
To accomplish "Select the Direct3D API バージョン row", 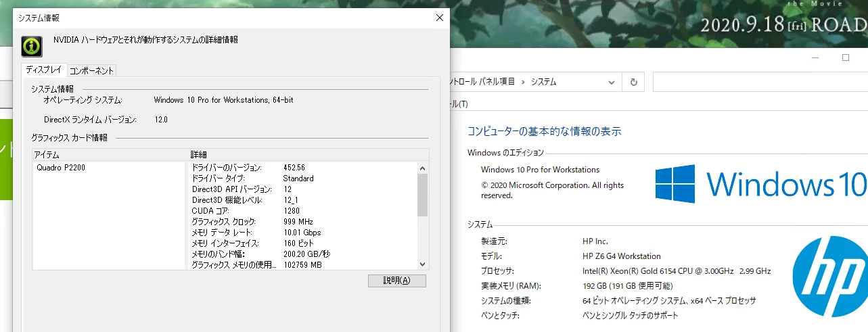I will pos(302,189).
